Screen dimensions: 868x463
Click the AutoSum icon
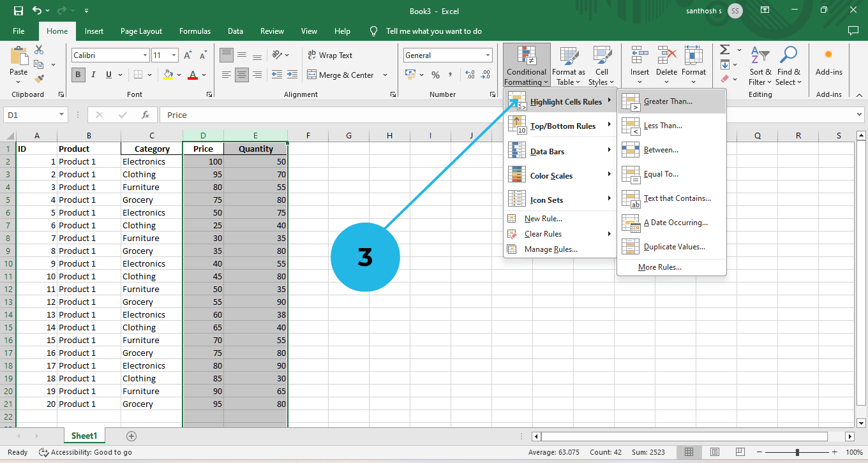pyautogui.click(x=724, y=50)
